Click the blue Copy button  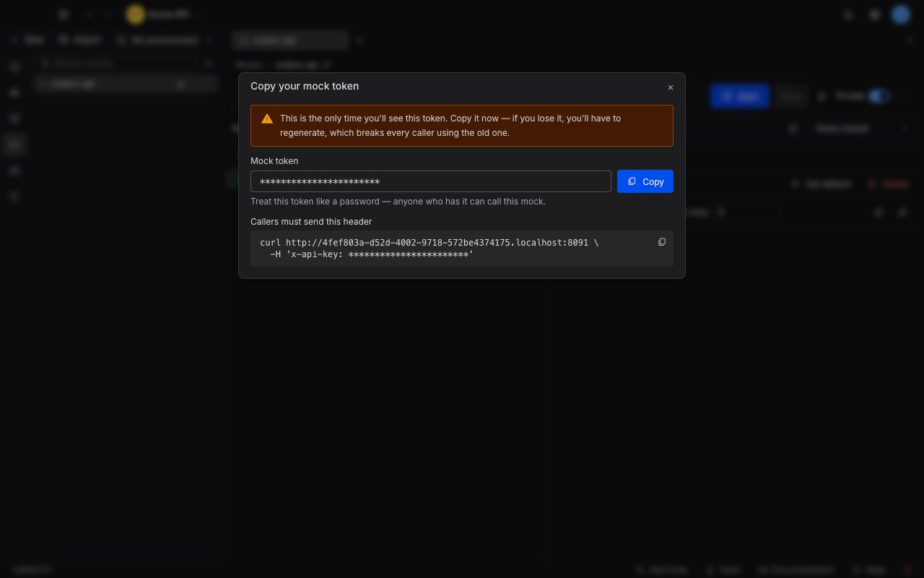pos(645,181)
